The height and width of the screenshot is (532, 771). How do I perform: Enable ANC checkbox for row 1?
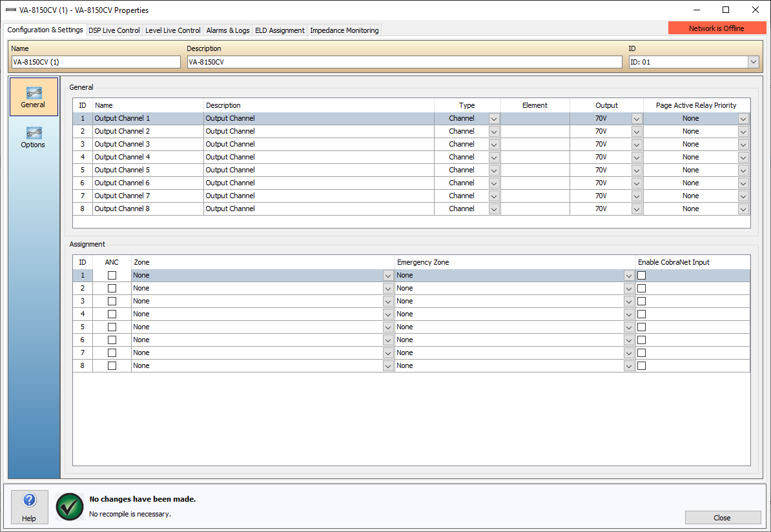(x=112, y=275)
